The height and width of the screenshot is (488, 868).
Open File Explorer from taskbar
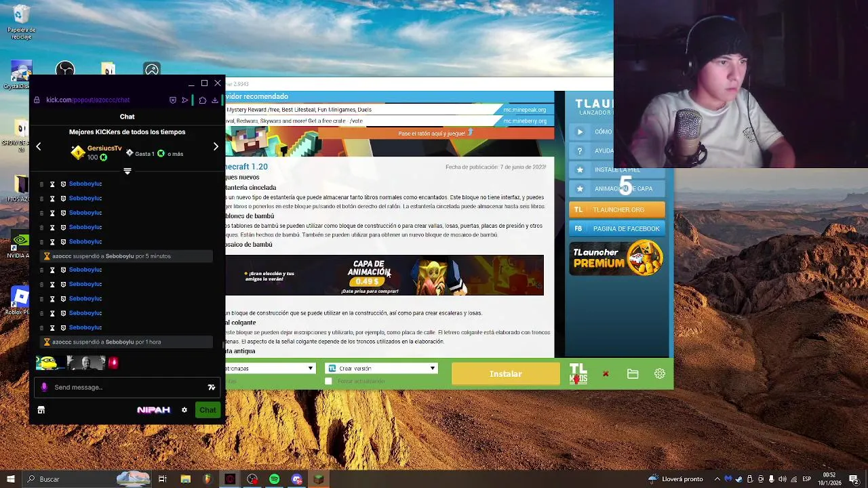point(185,479)
